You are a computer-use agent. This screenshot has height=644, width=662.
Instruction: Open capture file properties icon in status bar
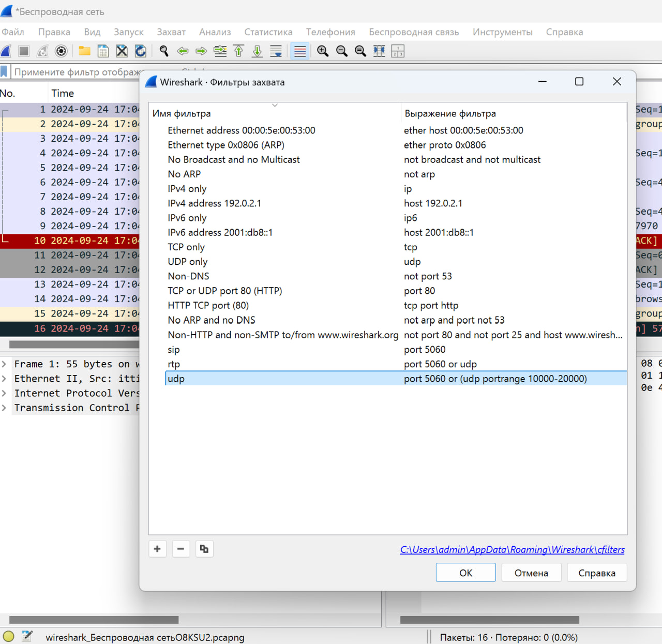(27, 637)
